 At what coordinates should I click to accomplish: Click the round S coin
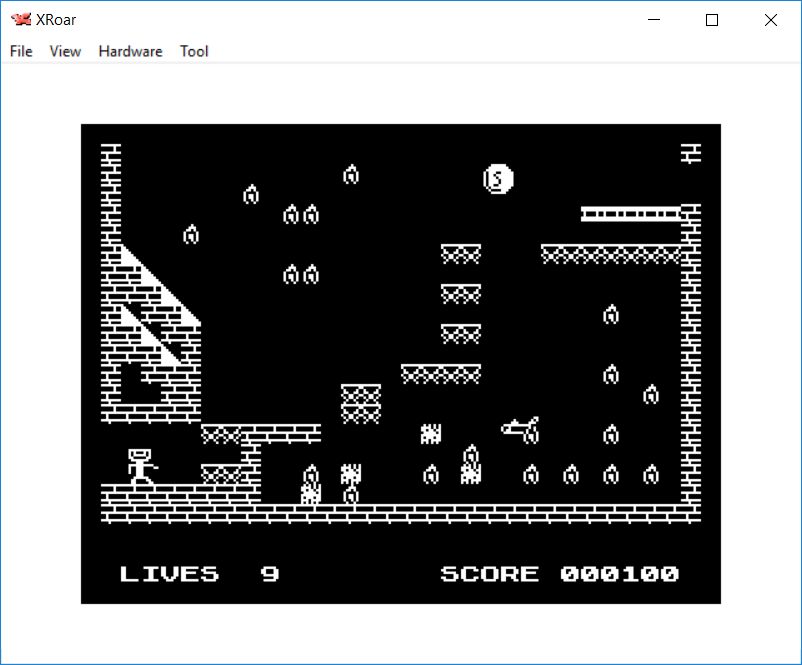497,179
